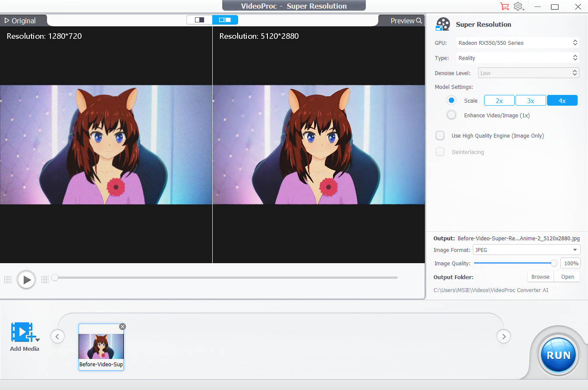Choose the 2x scale option

(499, 101)
